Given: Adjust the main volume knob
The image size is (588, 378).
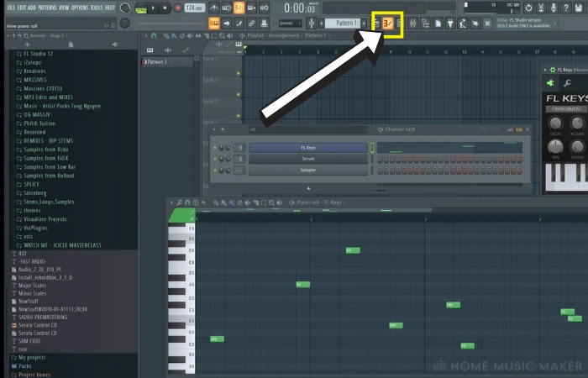Looking at the screenshot, I should pyautogui.click(x=125, y=8).
